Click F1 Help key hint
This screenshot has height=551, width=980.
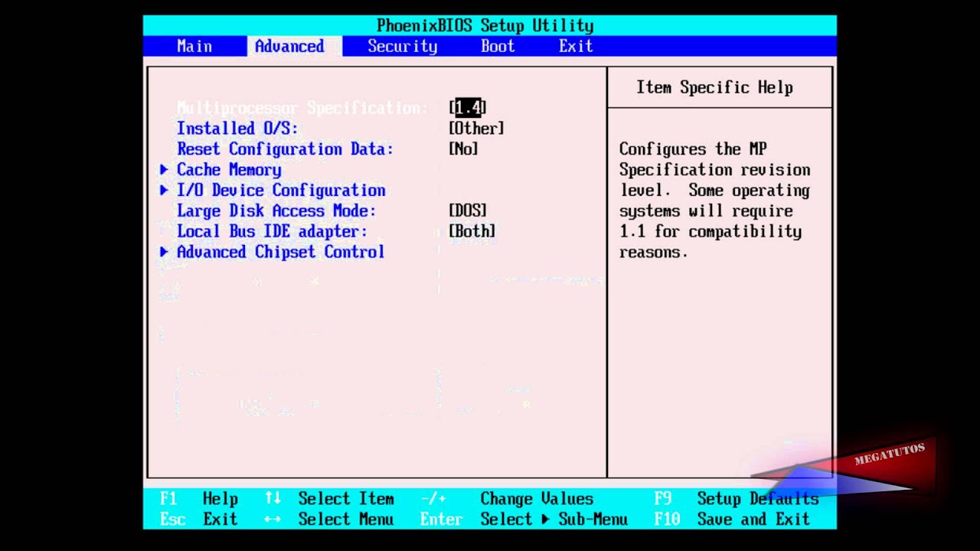pos(199,499)
